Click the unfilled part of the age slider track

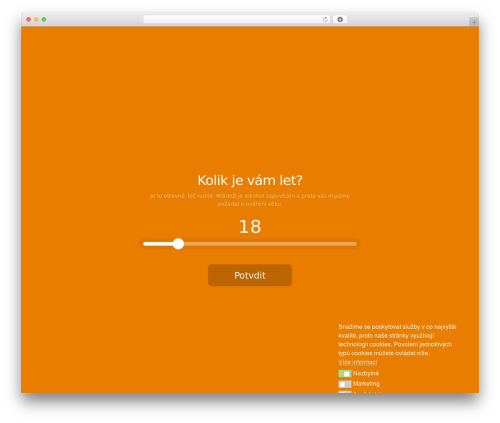click(x=270, y=244)
